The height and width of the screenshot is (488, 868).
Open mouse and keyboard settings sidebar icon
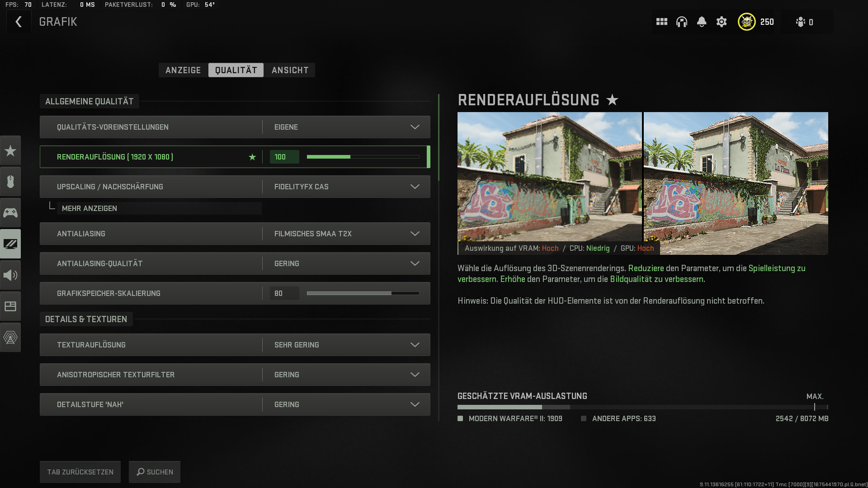coord(10,182)
